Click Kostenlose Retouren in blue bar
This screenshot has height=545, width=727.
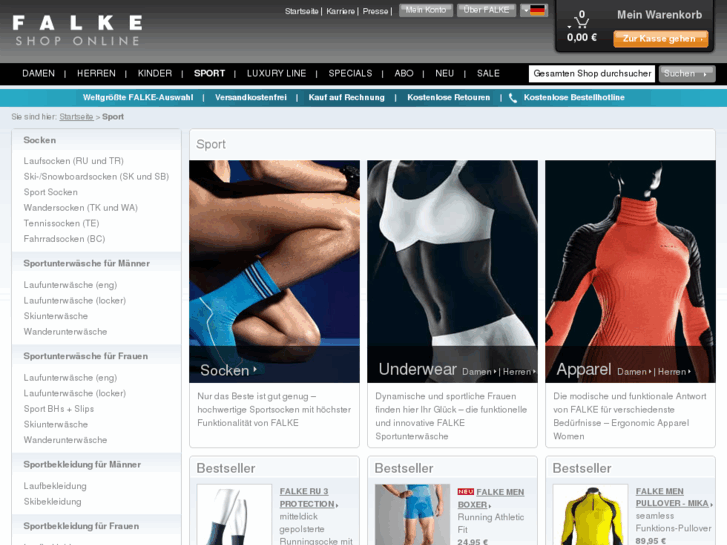pyautogui.click(x=448, y=98)
